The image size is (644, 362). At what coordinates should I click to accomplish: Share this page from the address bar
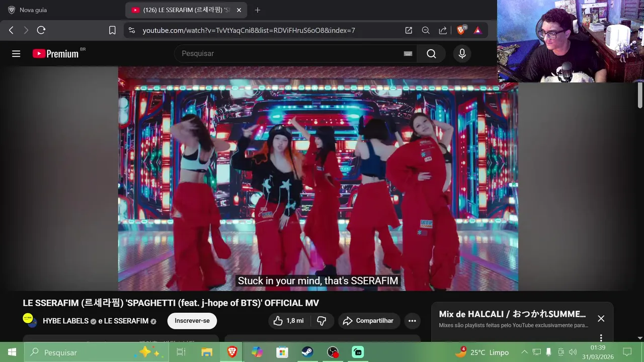[443, 30]
